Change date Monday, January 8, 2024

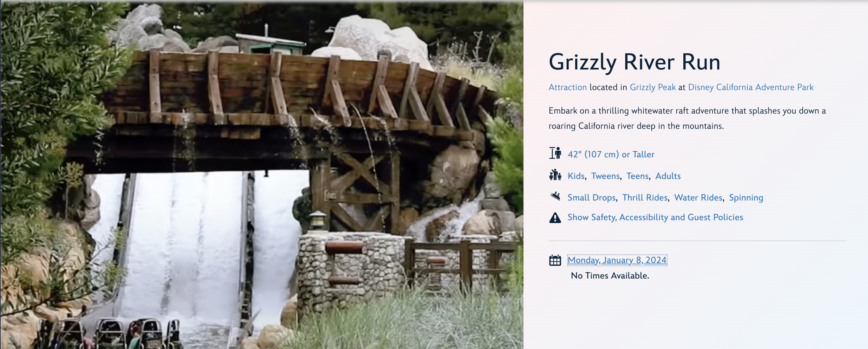click(617, 260)
